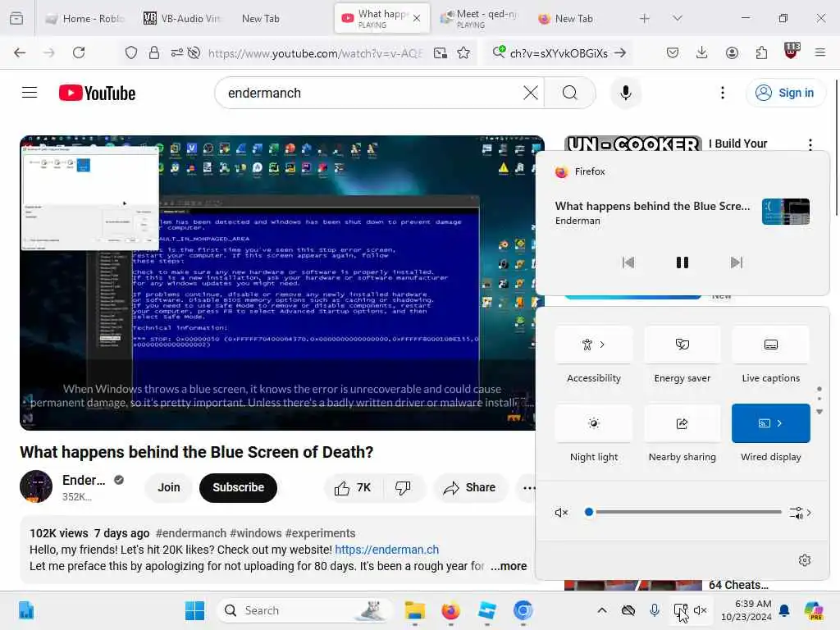This screenshot has width=840, height=630.
Task: Like the video with thumbs up
Action: pyautogui.click(x=353, y=487)
